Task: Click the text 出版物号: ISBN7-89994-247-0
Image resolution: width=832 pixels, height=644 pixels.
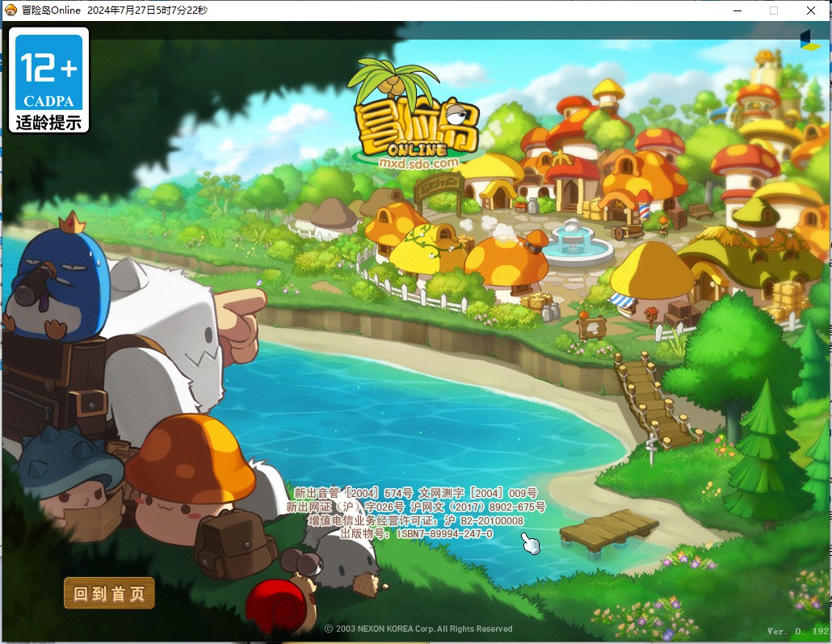Action: pos(416,533)
